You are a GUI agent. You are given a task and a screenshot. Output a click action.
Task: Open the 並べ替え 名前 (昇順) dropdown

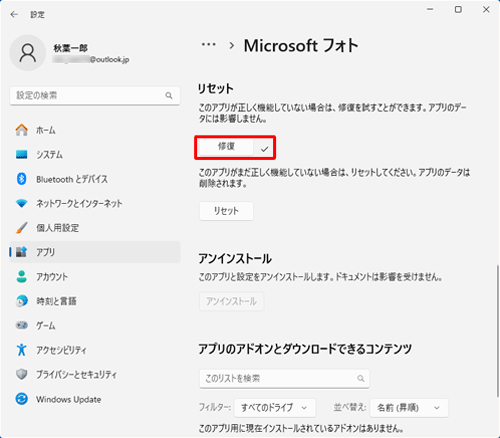[x=409, y=408]
